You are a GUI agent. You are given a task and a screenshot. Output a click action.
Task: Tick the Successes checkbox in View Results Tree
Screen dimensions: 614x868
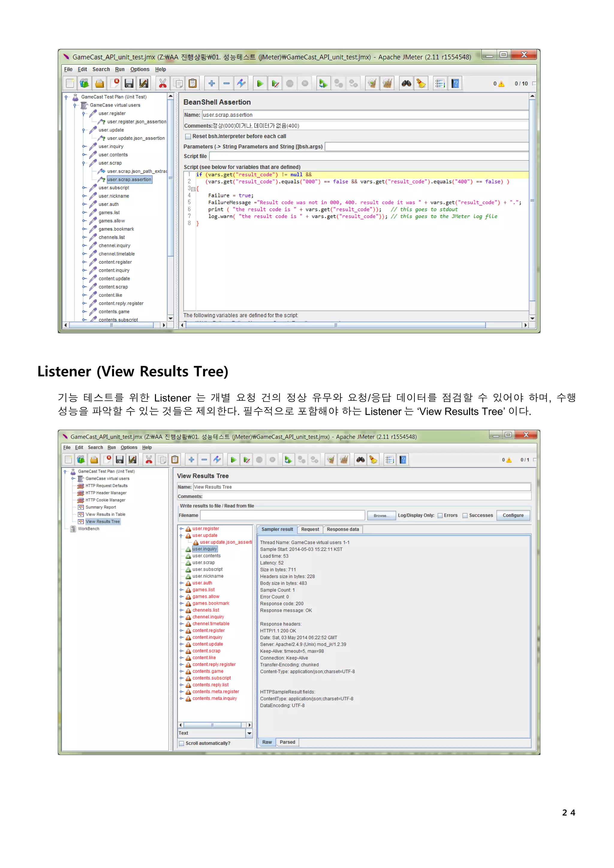[x=465, y=516]
